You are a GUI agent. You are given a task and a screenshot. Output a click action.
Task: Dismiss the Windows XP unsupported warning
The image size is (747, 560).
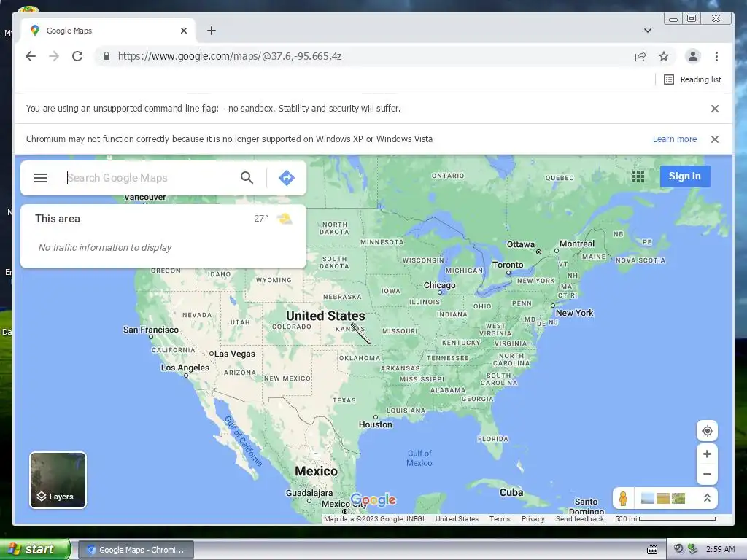(715, 139)
